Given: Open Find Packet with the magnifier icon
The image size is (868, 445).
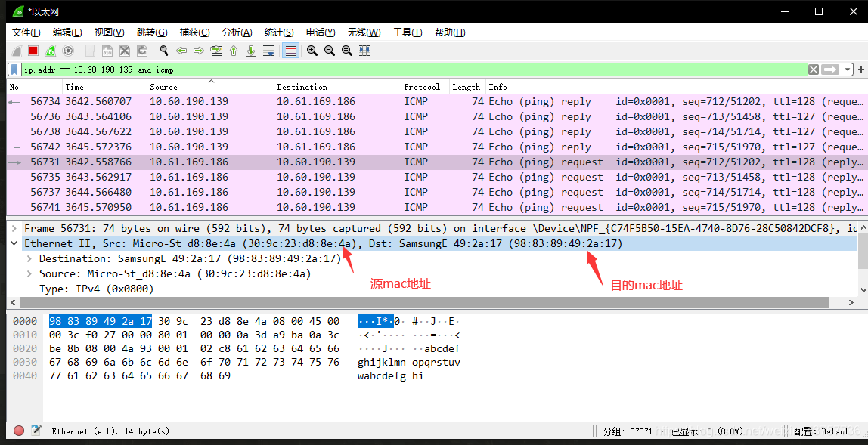Looking at the screenshot, I should [x=164, y=51].
